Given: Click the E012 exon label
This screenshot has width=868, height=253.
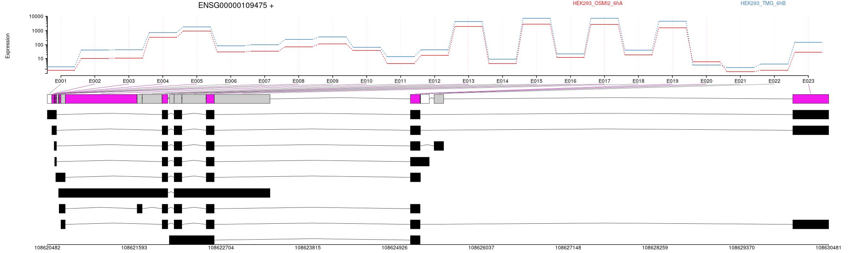Looking at the screenshot, I should [434, 81].
